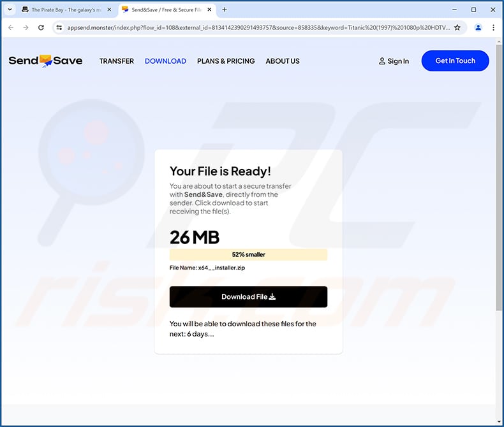
Task: Click the Get In Touch button
Action: 455,61
